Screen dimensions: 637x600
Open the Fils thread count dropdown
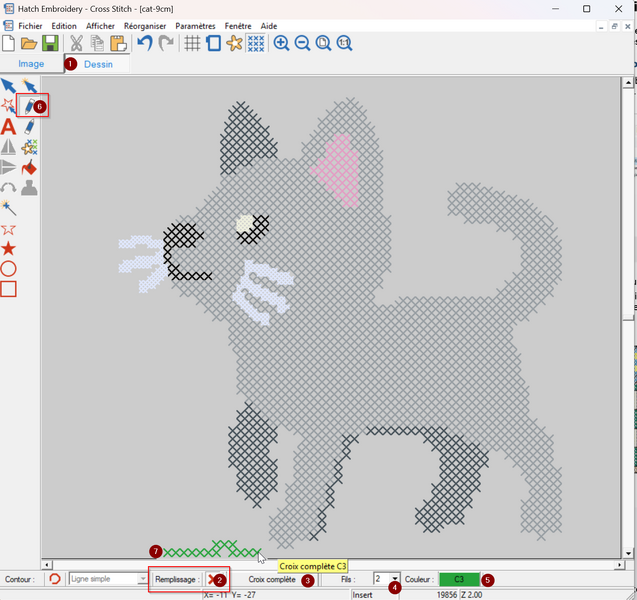click(x=396, y=579)
